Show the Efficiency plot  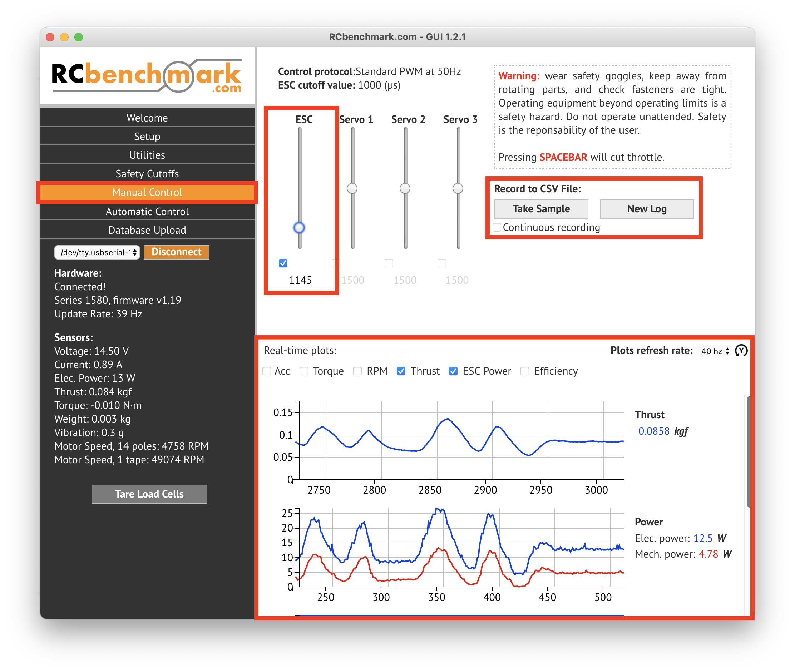click(524, 371)
